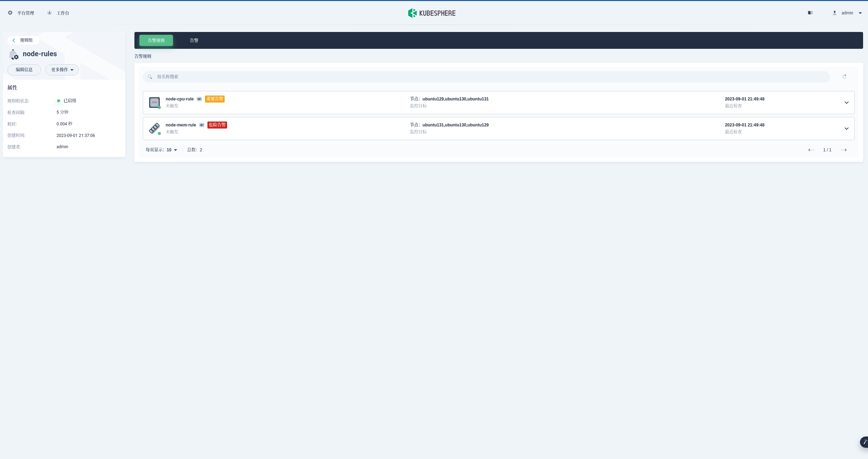Go back to 规则组 list
Screen dimensions: 868x459
(24, 40)
